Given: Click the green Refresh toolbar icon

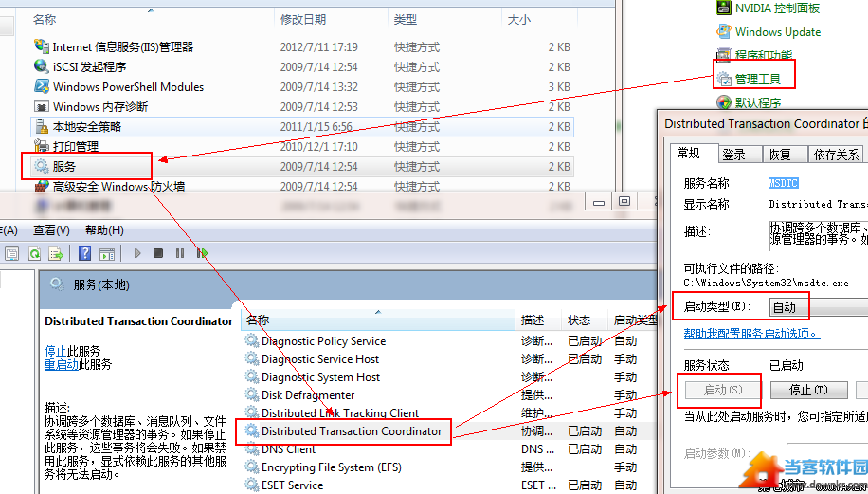Looking at the screenshot, I should click(x=34, y=254).
